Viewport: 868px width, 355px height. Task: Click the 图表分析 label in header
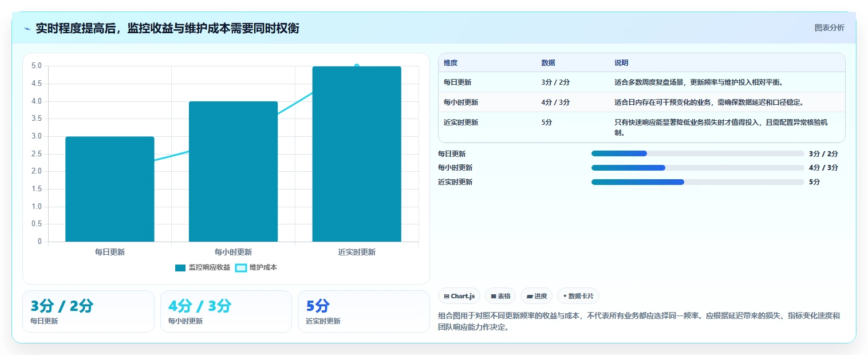[829, 27]
